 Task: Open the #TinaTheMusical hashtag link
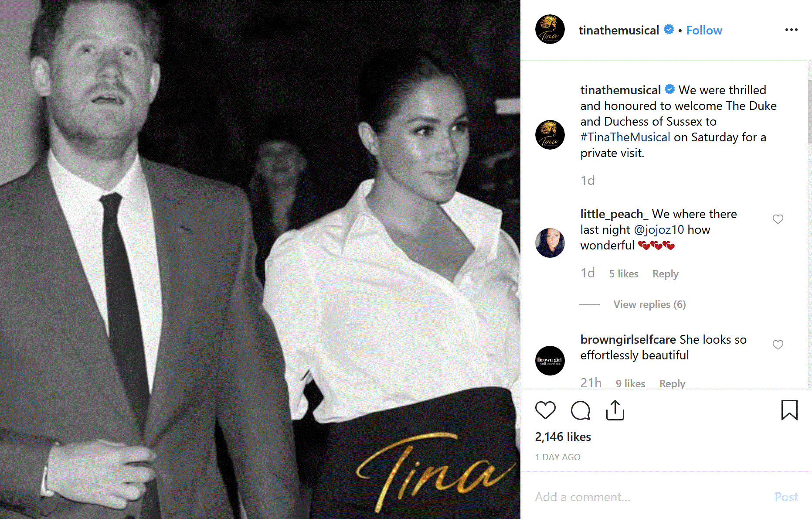click(625, 137)
